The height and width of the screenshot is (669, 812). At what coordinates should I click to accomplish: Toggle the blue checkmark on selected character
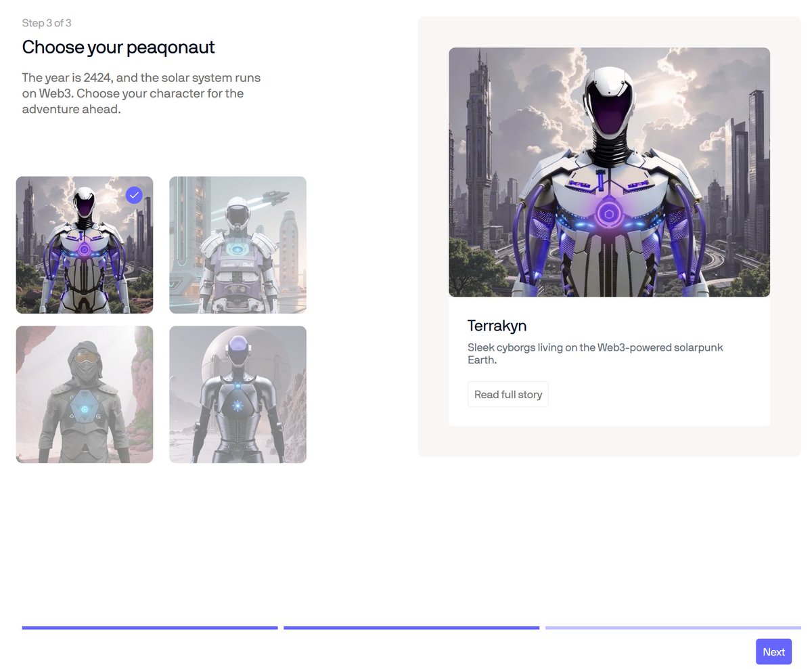[x=134, y=196]
